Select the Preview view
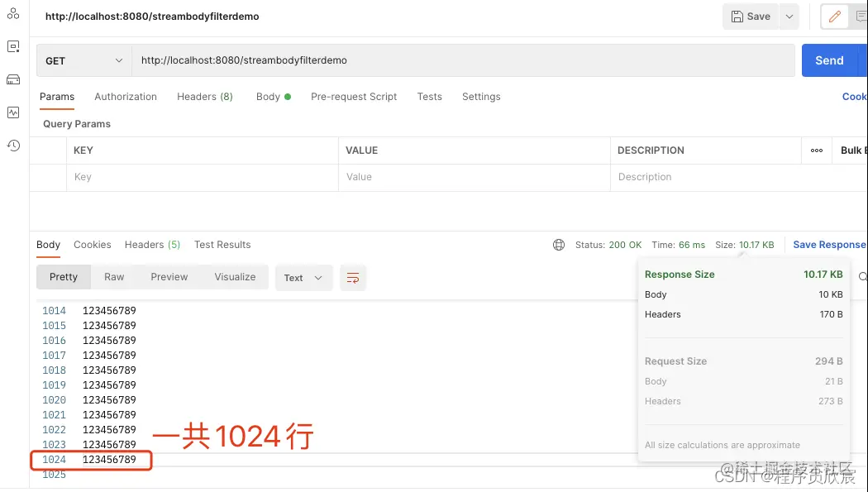The image size is (868, 492). 169,277
